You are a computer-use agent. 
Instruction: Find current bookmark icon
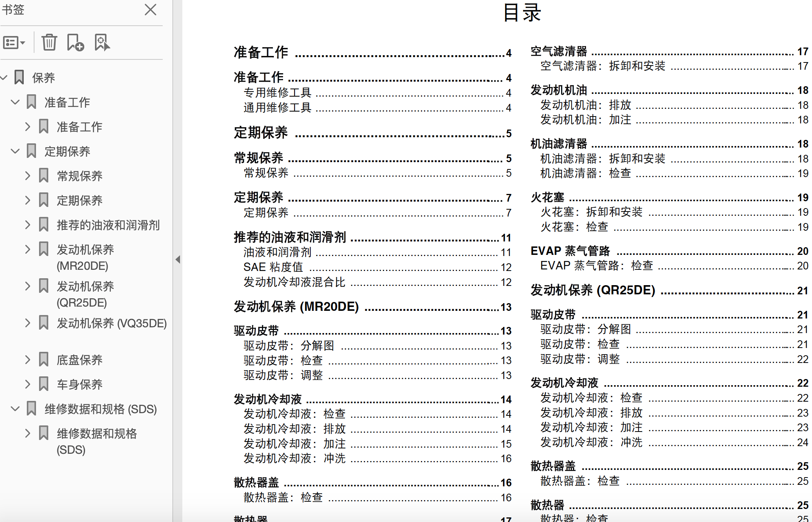pos(102,42)
